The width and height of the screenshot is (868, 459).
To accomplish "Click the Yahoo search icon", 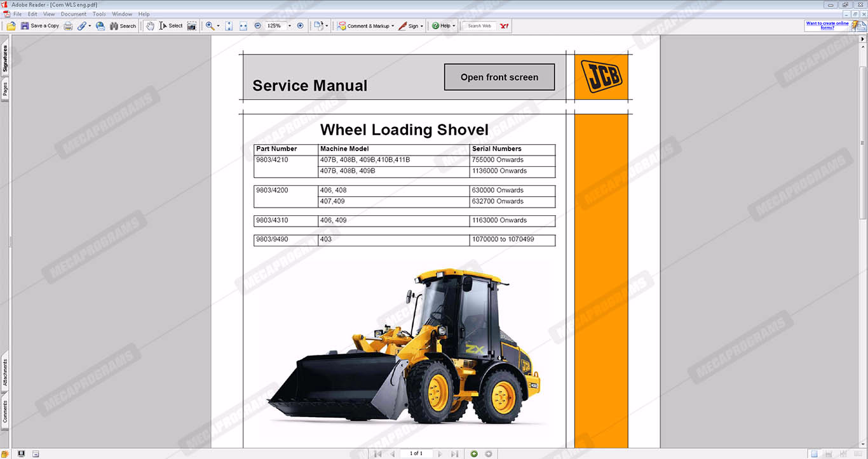I will 505,26.
